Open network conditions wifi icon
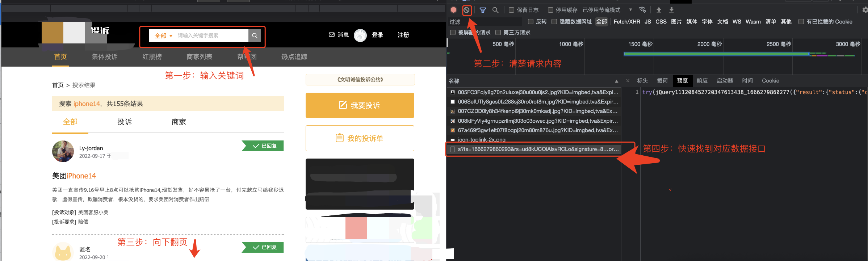The width and height of the screenshot is (868, 261). coord(642,10)
